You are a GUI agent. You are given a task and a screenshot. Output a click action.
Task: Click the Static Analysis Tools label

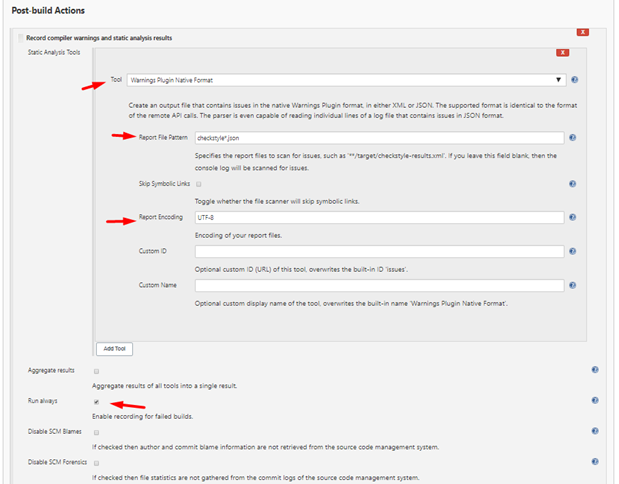coord(54,52)
